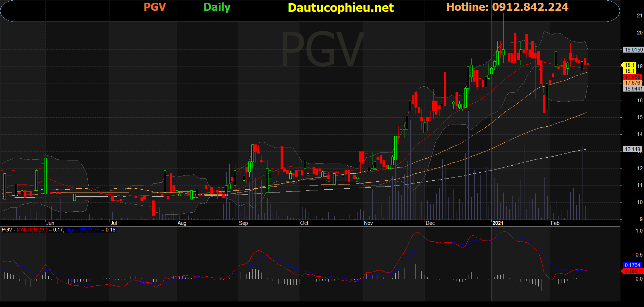The image size is (644, 307).
Task: Select the 19.0159 upper band price tag
Action: (634, 50)
